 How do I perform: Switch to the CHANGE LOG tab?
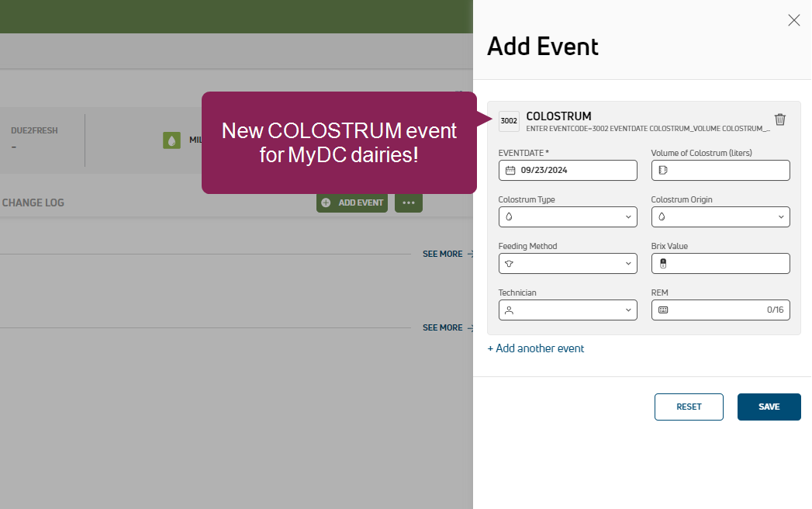[33, 203]
